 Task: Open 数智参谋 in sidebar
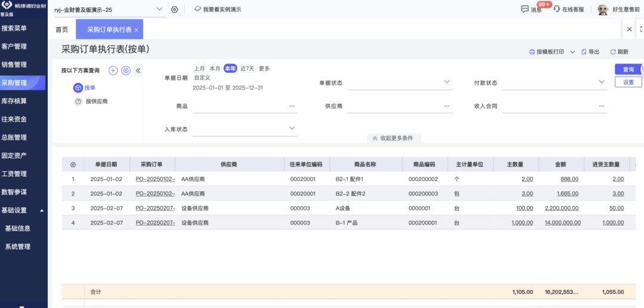click(14, 192)
